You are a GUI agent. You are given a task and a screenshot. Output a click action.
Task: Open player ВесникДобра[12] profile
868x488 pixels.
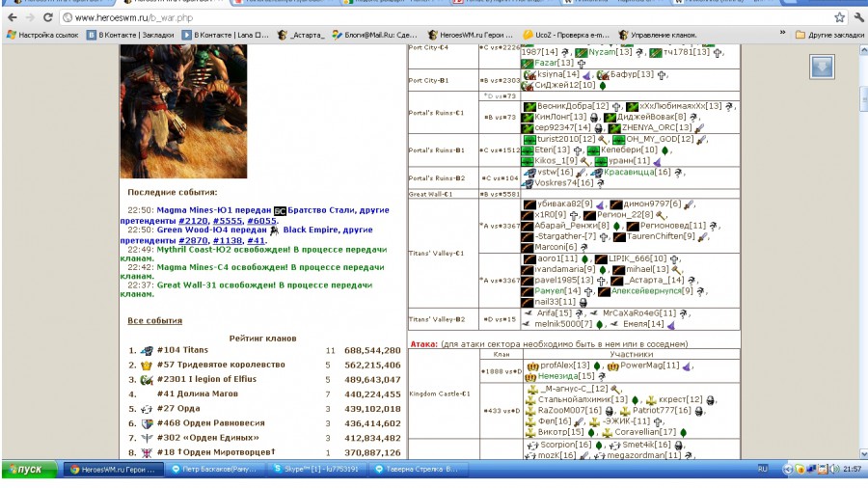(572, 106)
